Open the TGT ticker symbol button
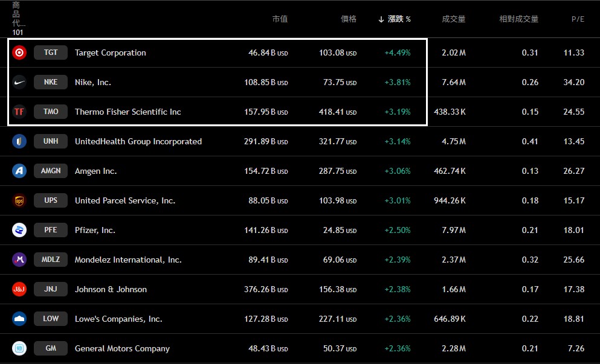600x364 pixels. pyautogui.click(x=51, y=53)
